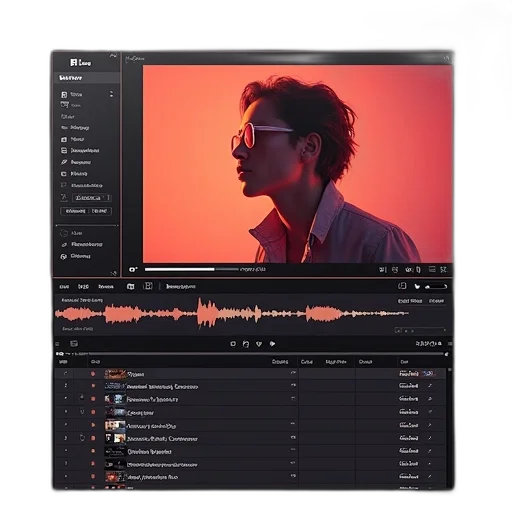Click the stepper arrows beside first sidebar item
The height and width of the screenshot is (512, 512).
[111, 94]
